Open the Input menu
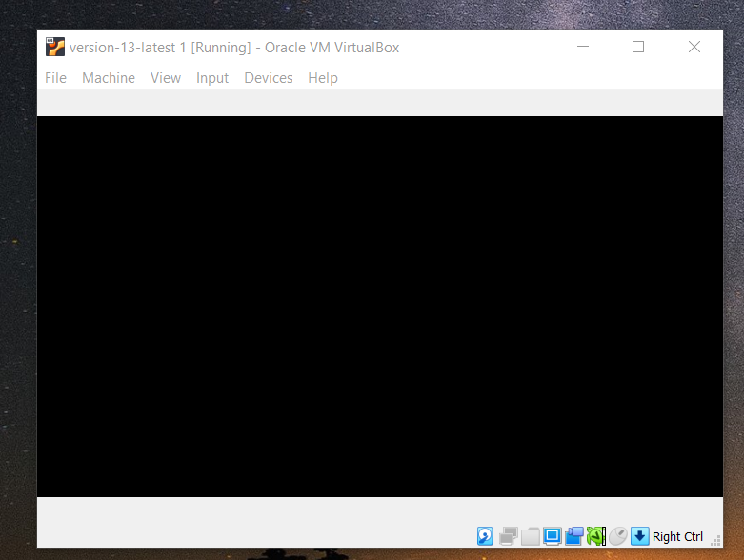Viewport: 744px width, 560px height. click(212, 78)
